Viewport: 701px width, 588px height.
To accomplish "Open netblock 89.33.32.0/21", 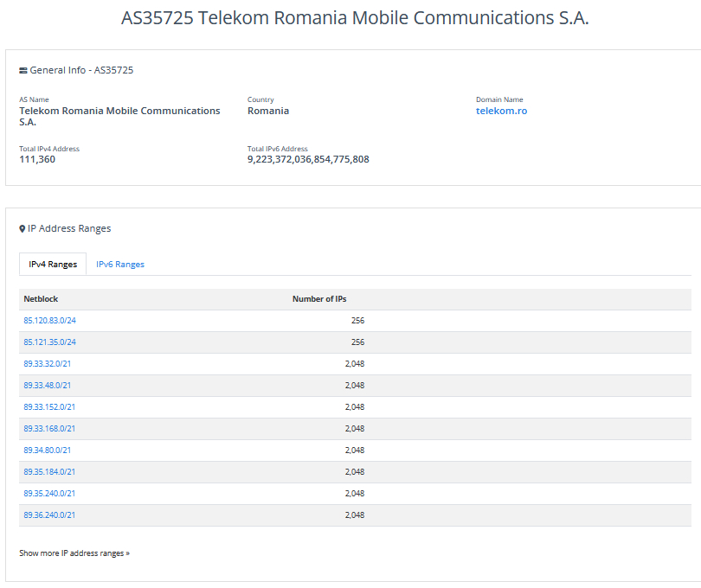I will click(x=47, y=364).
